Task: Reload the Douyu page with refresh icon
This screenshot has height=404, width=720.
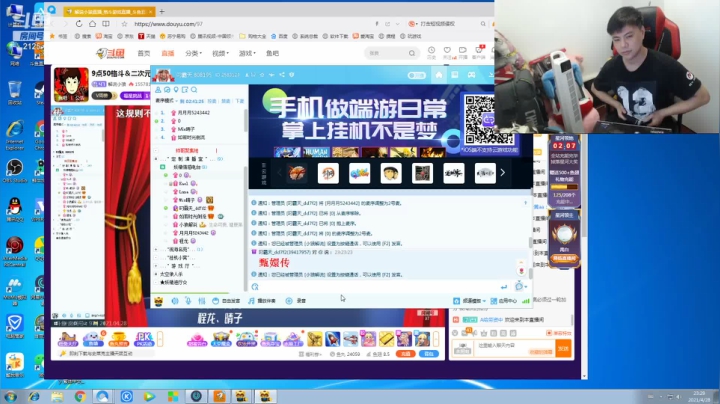Action: coord(79,24)
